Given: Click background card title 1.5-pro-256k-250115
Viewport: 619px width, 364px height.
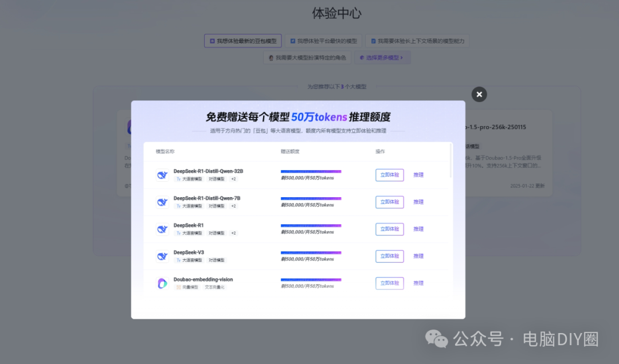Looking at the screenshot, I should 496,127.
